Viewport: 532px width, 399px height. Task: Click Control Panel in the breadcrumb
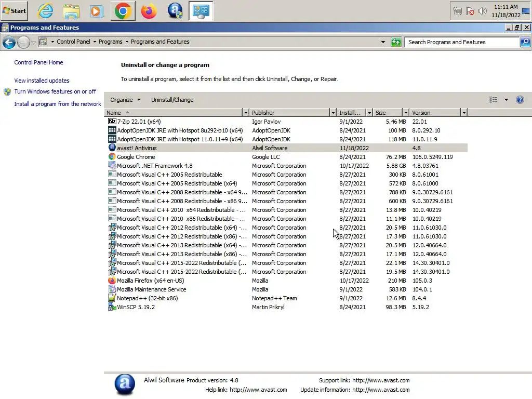pos(73,42)
